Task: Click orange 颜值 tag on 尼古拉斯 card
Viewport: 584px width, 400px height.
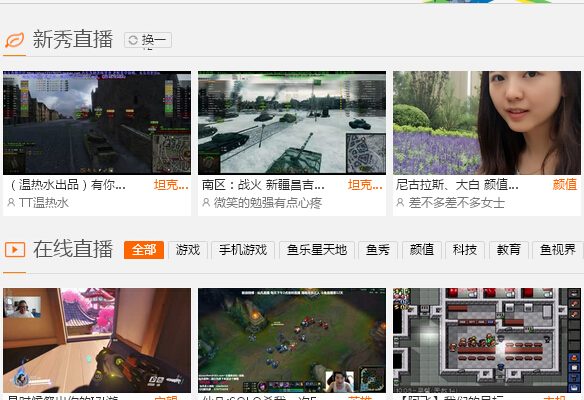Action: tap(565, 185)
